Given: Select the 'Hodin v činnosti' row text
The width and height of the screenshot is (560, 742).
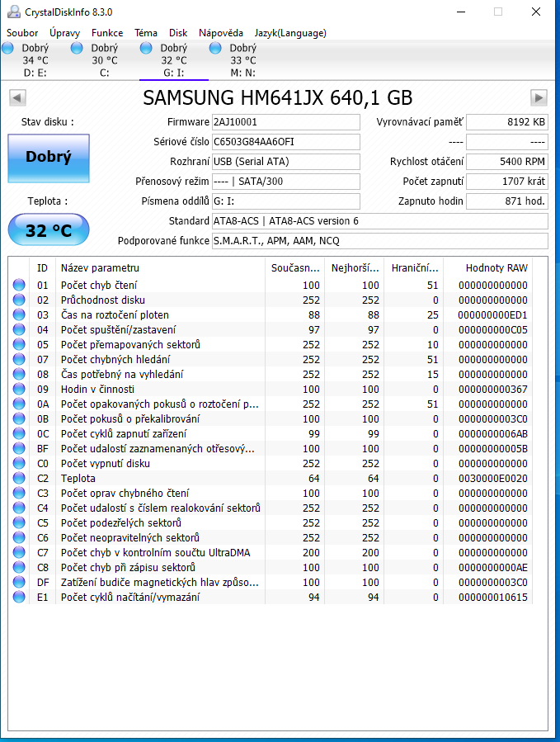Looking at the screenshot, I should 97,389.
